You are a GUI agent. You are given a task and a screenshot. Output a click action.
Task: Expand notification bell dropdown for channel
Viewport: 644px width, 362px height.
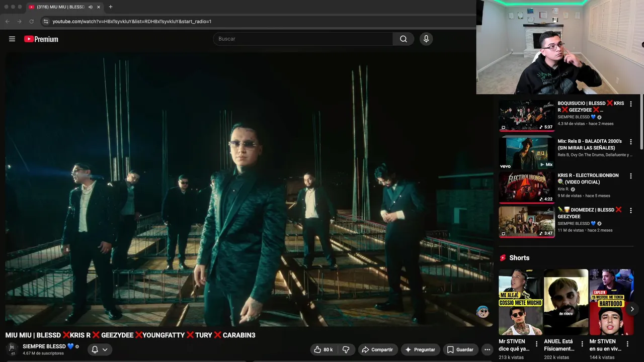pos(100,349)
